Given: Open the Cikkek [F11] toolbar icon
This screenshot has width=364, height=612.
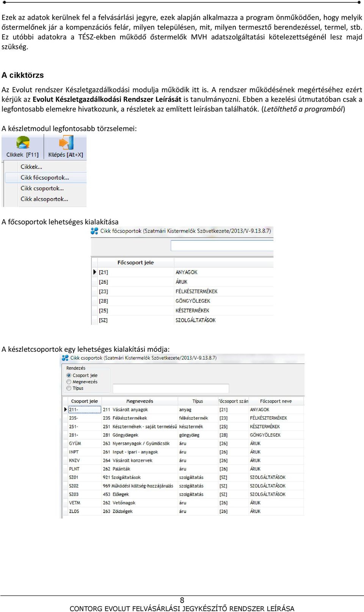Looking at the screenshot, I should (23, 143).
